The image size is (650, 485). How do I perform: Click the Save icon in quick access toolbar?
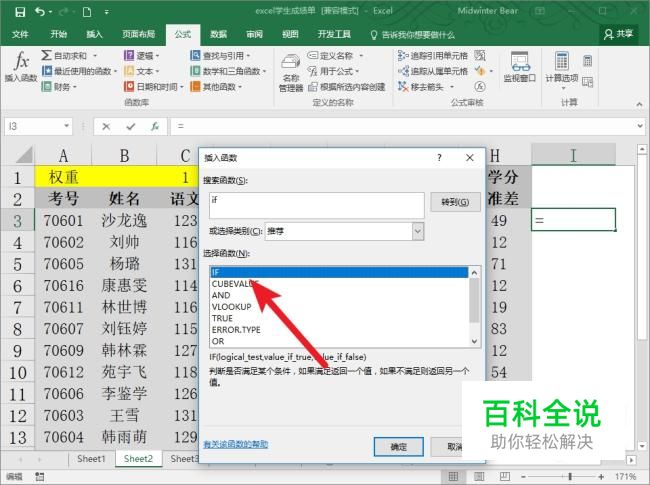[19, 12]
